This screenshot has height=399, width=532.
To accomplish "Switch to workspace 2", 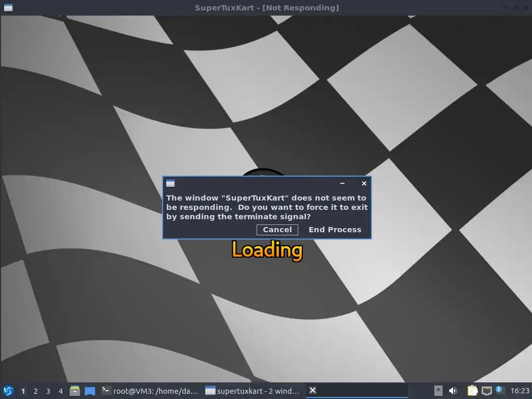I will coord(36,391).
